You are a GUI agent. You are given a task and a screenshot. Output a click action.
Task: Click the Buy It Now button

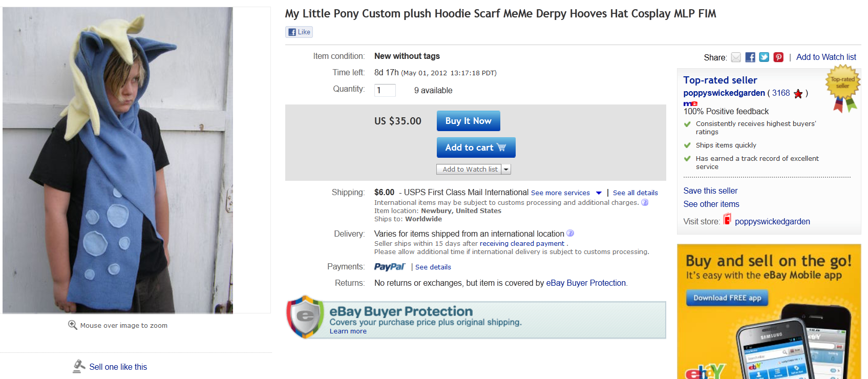click(468, 121)
